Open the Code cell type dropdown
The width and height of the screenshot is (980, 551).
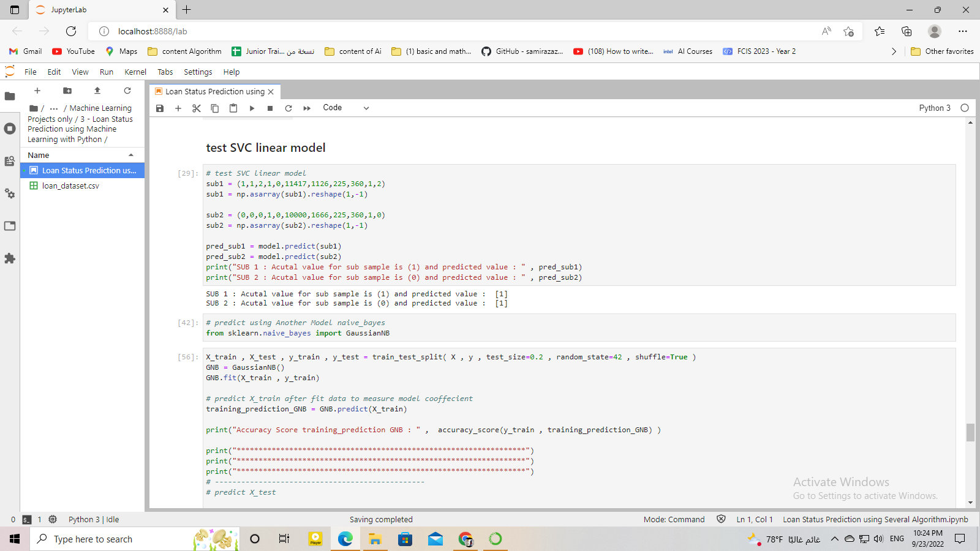(x=346, y=108)
